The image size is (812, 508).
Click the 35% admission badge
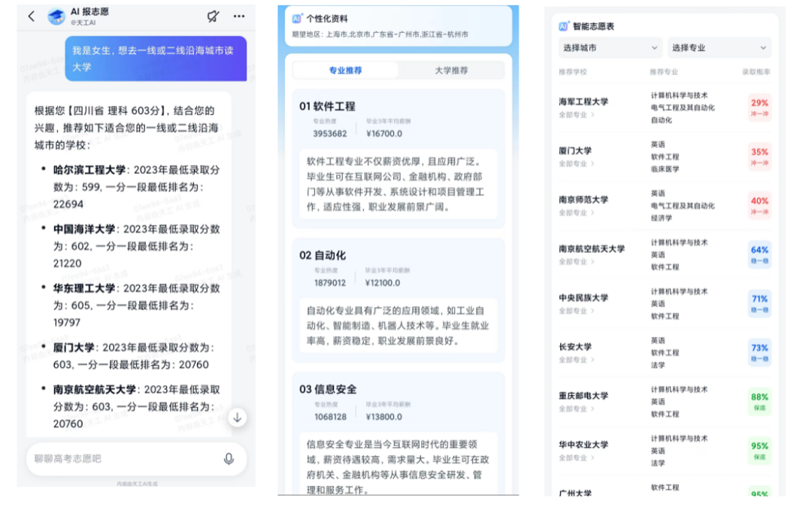[759, 157]
